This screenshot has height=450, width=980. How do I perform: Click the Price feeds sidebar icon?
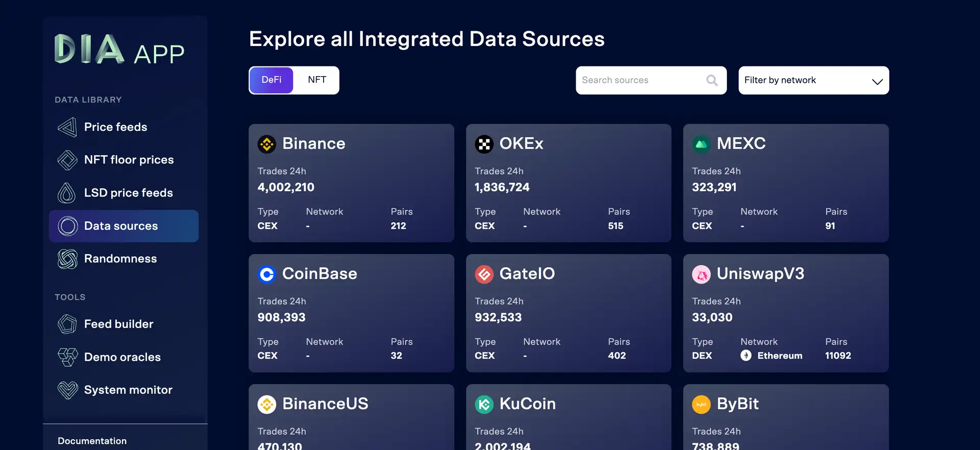tap(67, 127)
